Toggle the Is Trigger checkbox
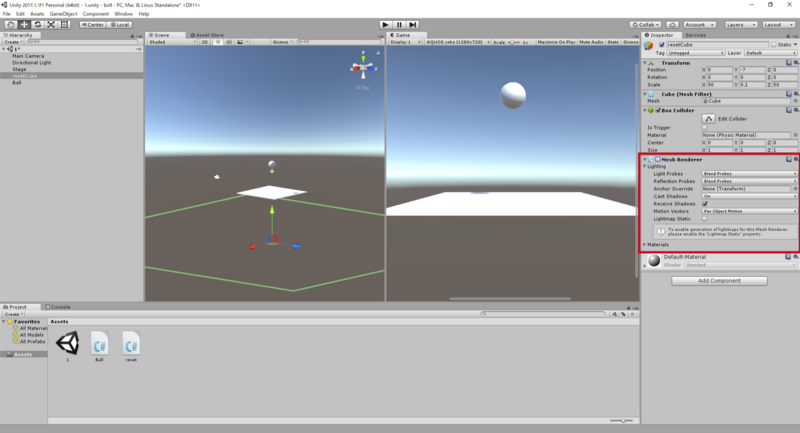Viewport: 800px width, 433px height. click(705, 128)
